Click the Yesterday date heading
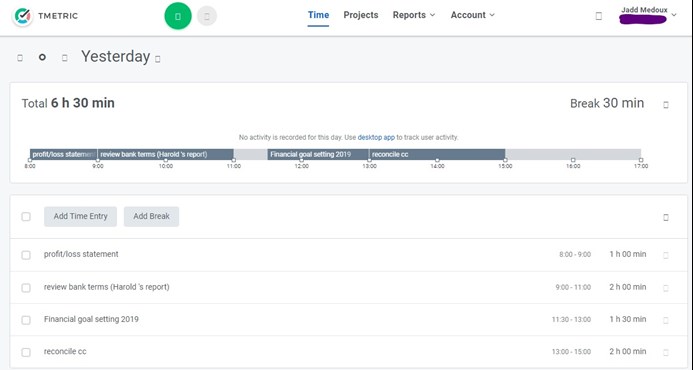 (115, 57)
